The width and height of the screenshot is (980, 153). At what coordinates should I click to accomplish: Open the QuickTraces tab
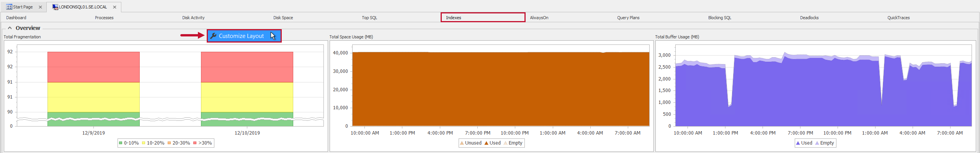tap(898, 18)
